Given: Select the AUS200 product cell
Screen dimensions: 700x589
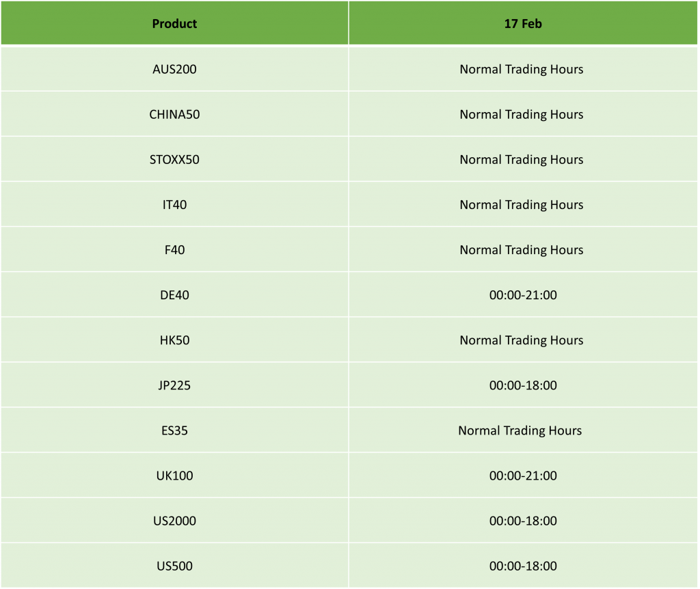Looking at the screenshot, I should [174, 69].
